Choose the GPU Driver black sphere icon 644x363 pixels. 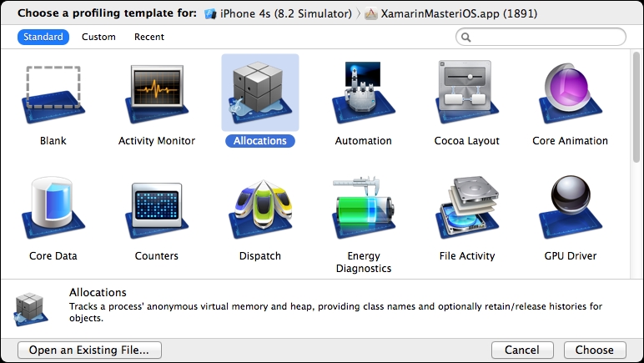coord(571,208)
